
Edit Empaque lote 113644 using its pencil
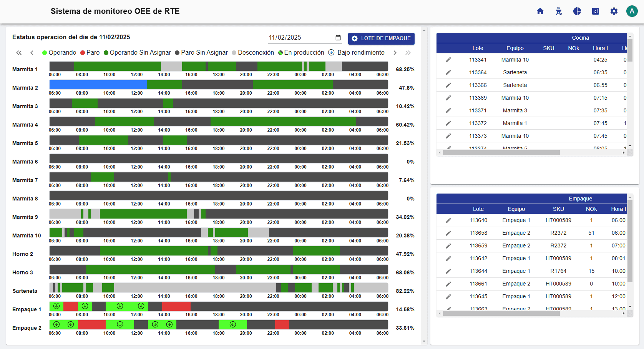point(448,271)
